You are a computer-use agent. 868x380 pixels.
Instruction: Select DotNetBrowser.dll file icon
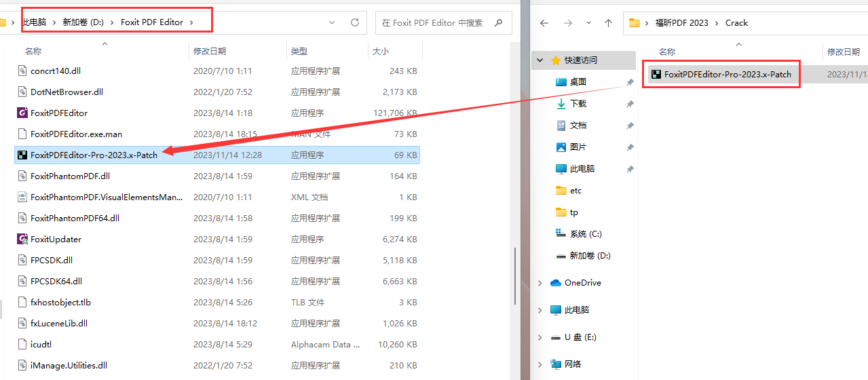pyautogui.click(x=22, y=92)
